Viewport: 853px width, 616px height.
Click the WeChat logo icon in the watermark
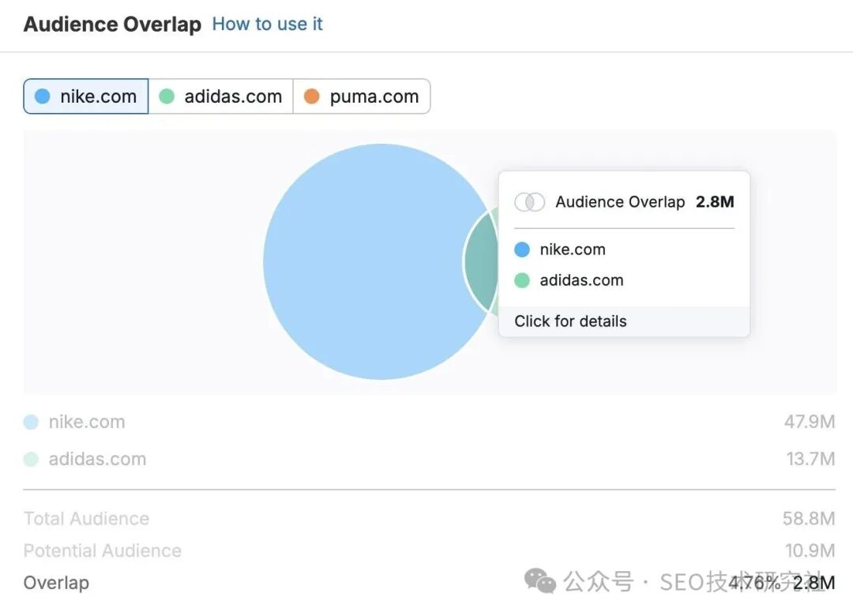point(540,583)
